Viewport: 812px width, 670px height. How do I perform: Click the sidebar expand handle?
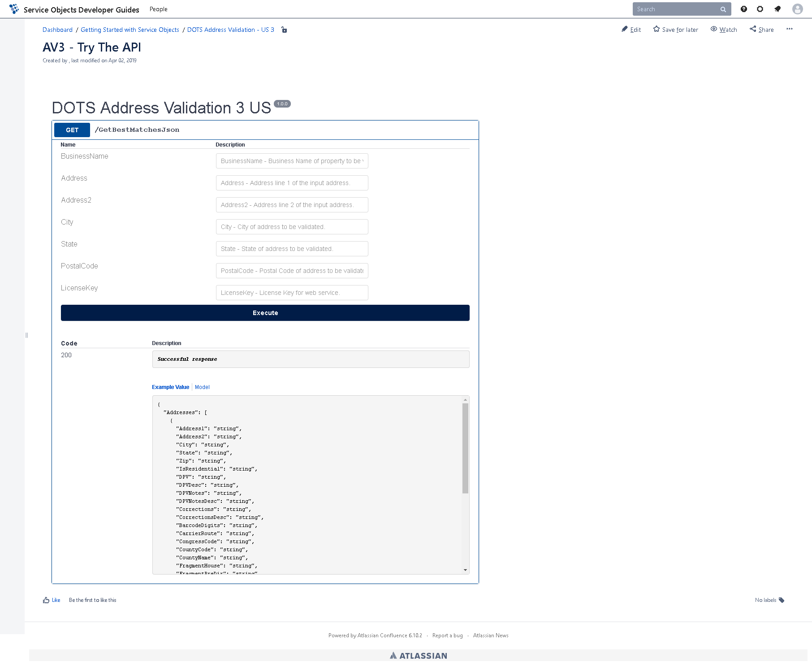point(26,335)
